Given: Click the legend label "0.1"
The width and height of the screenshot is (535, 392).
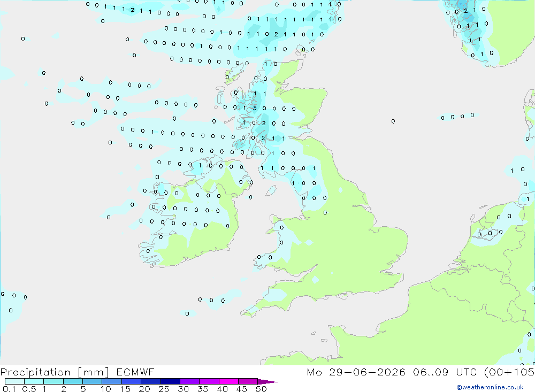Looking at the screenshot, I should (x=9, y=389).
